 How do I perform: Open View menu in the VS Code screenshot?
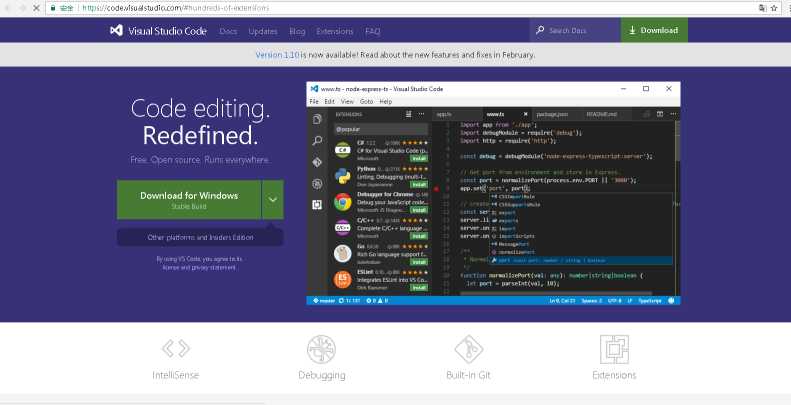347,101
